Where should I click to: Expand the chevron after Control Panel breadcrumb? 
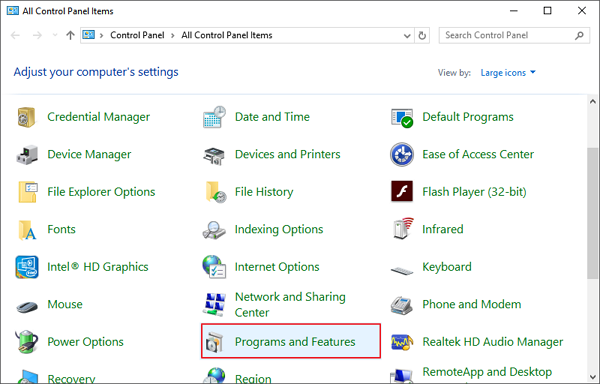point(173,36)
